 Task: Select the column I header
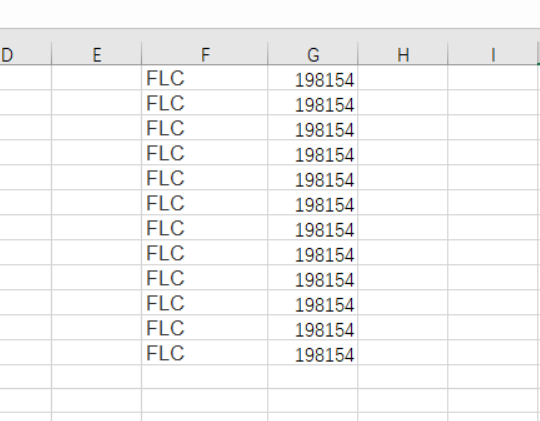(x=493, y=54)
